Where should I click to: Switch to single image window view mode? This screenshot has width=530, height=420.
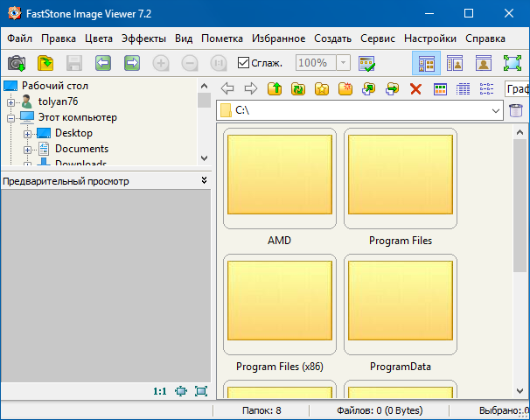pos(484,63)
